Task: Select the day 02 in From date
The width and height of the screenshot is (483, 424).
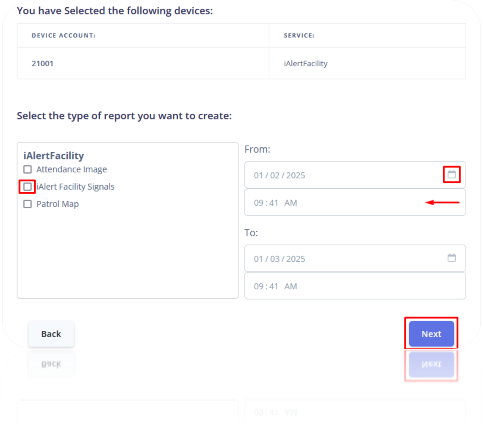Action: tap(275, 175)
